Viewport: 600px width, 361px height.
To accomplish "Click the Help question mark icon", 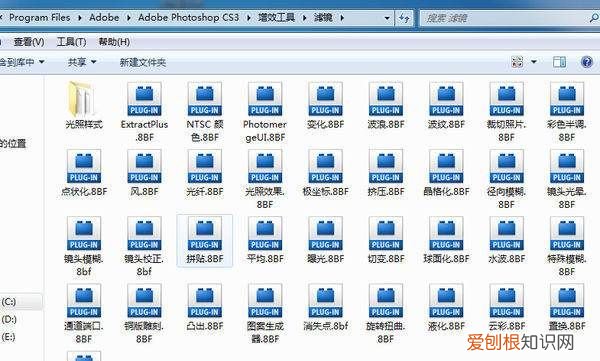I will [587, 62].
